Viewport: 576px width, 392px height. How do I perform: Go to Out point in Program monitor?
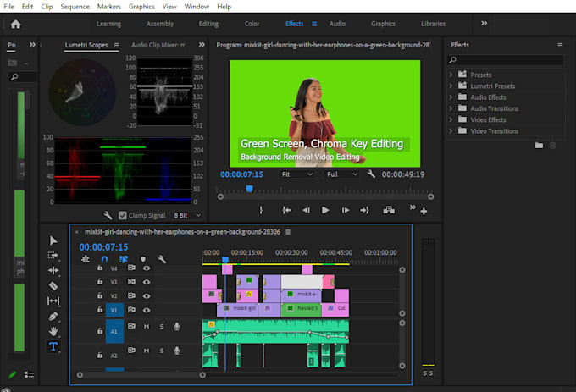point(364,210)
